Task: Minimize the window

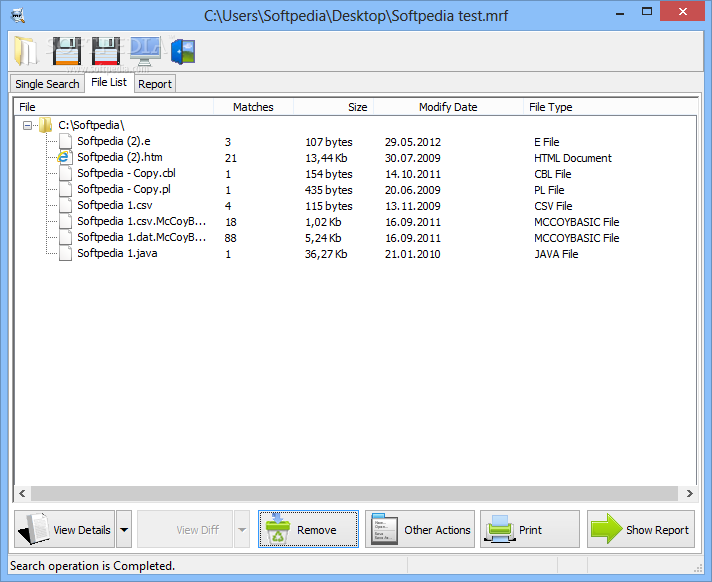Action: tap(619, 14)
